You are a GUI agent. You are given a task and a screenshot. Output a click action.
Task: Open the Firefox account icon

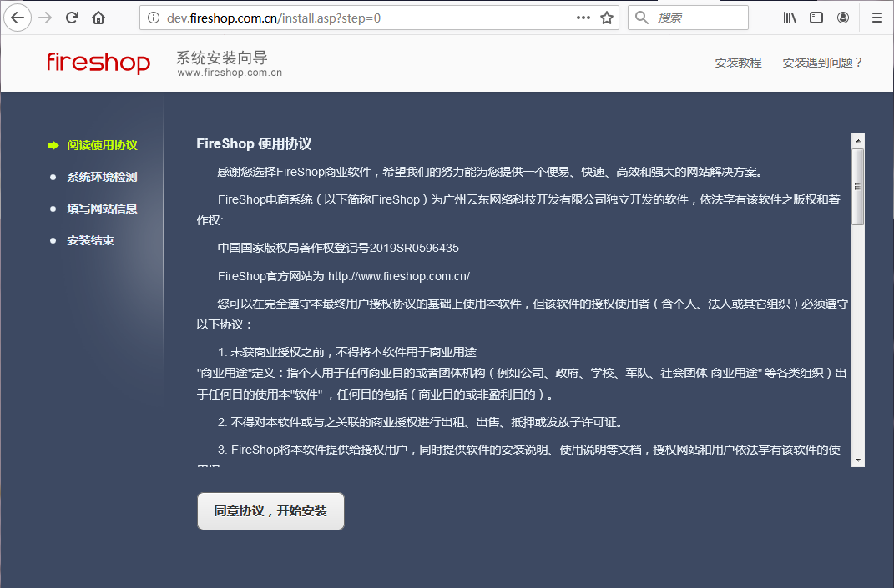pos(843,18)
